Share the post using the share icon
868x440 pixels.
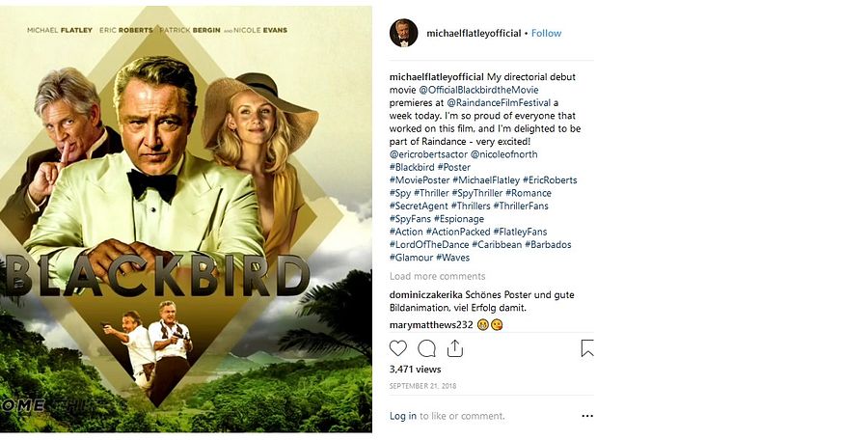coord(455,348)
